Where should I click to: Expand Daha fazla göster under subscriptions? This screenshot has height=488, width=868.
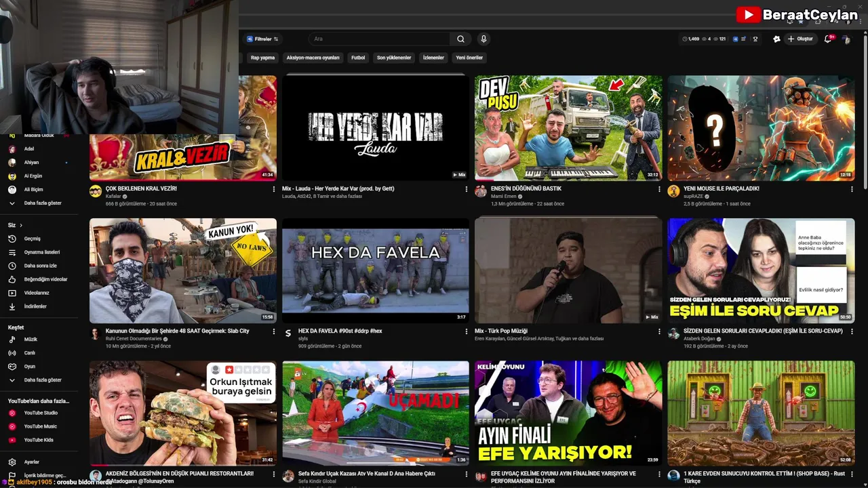[x=43, y=203]
